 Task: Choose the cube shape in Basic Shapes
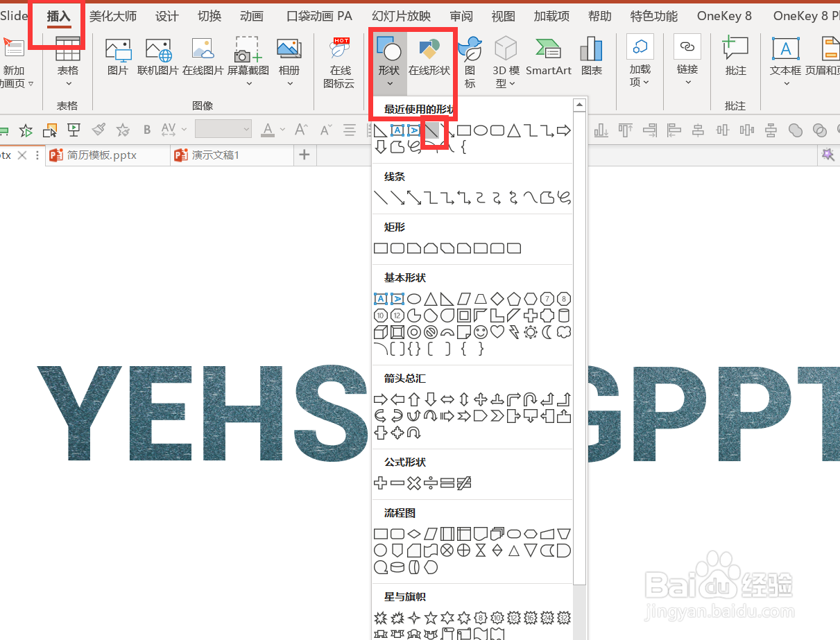coord(381,332)
